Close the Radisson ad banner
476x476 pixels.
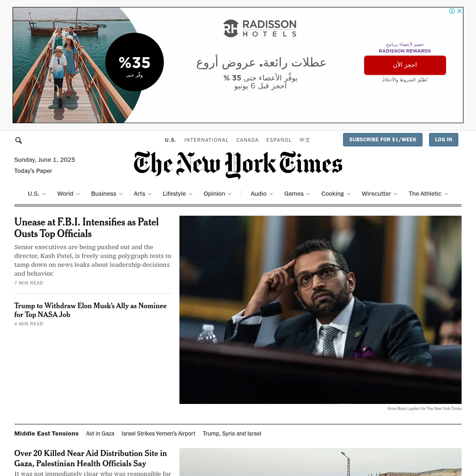460,11
